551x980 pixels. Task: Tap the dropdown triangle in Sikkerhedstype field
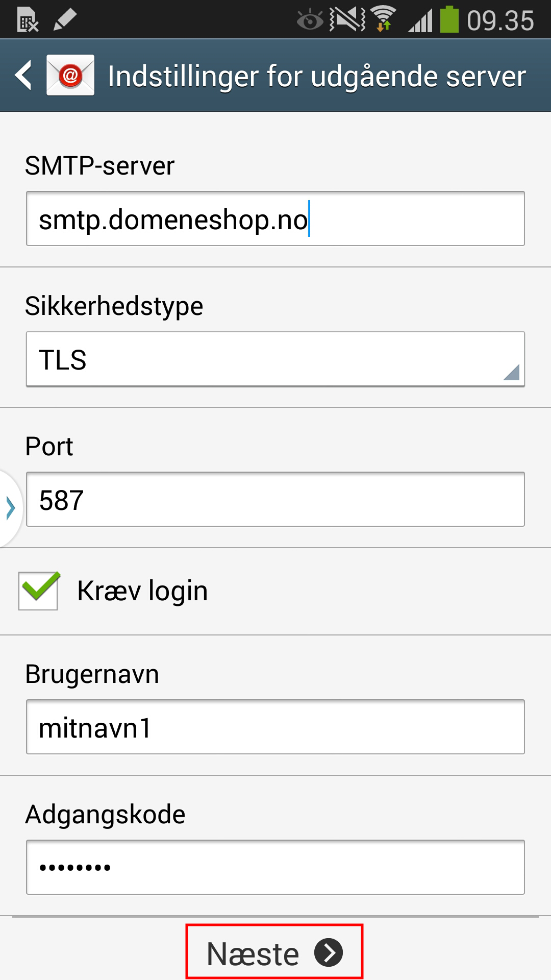(x=511, y=373)
